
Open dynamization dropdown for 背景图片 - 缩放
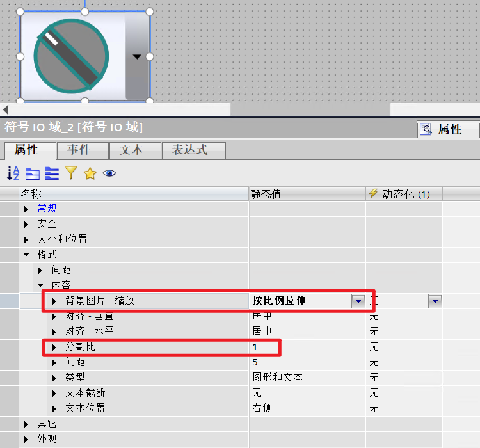pos(435,301)
